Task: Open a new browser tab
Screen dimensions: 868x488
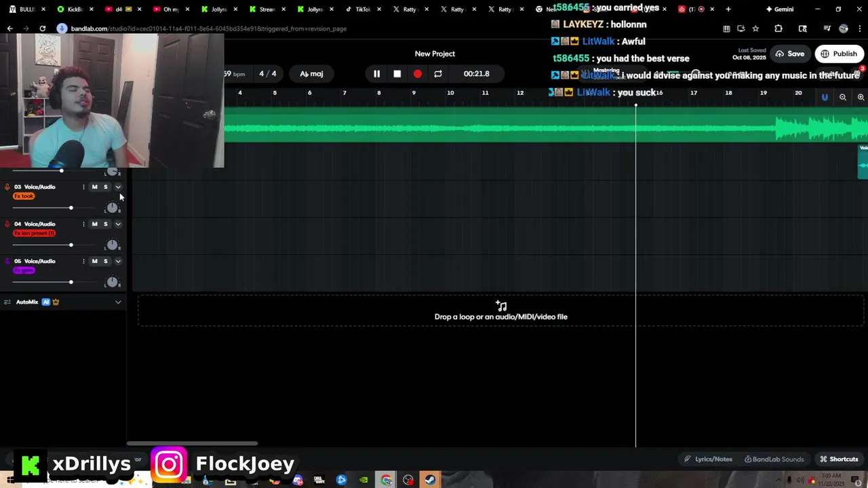Action: coord(728,9)
